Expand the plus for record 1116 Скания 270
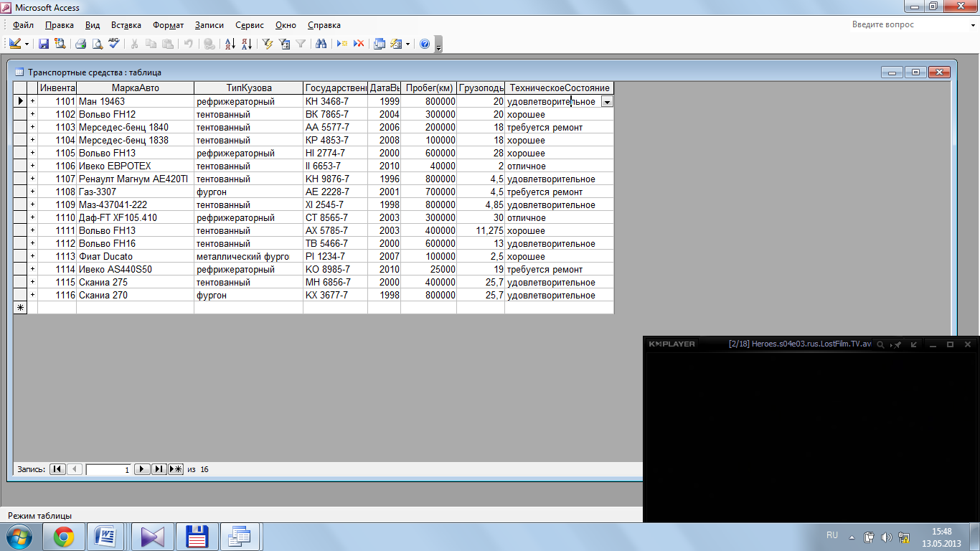Viewport: 980px width, 551px height. click(32, 296)
